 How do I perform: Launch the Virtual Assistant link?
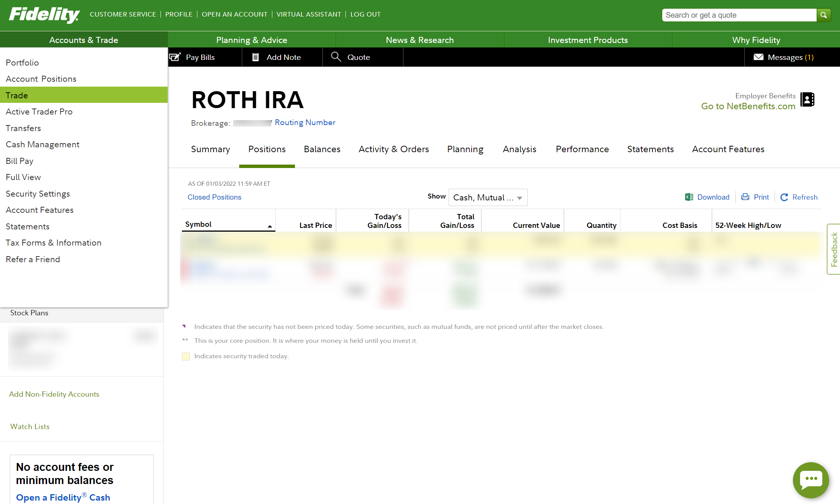tap(309, 14)
